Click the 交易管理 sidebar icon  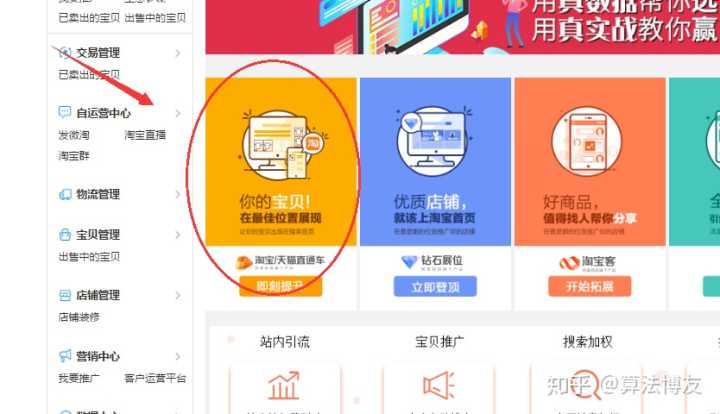[65, 53]
